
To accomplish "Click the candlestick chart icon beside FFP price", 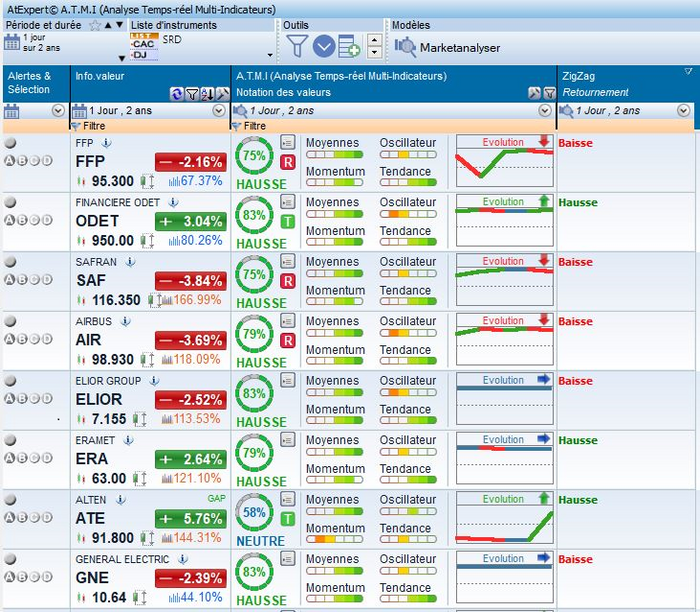I will pyautogui.click(x=81, y=181).
